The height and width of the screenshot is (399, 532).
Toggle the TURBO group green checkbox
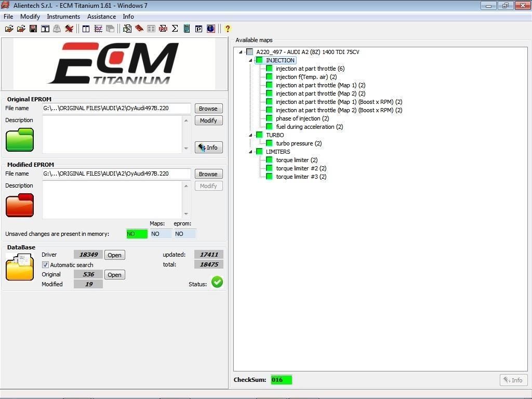click(260, 135)
